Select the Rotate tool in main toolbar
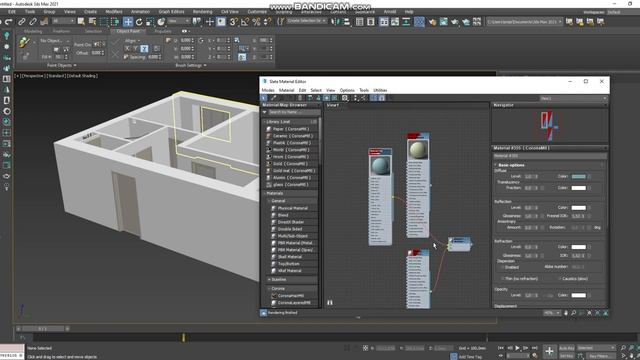Image resolution: width=640 pixels, height=360 pixels. pos(139,22)
